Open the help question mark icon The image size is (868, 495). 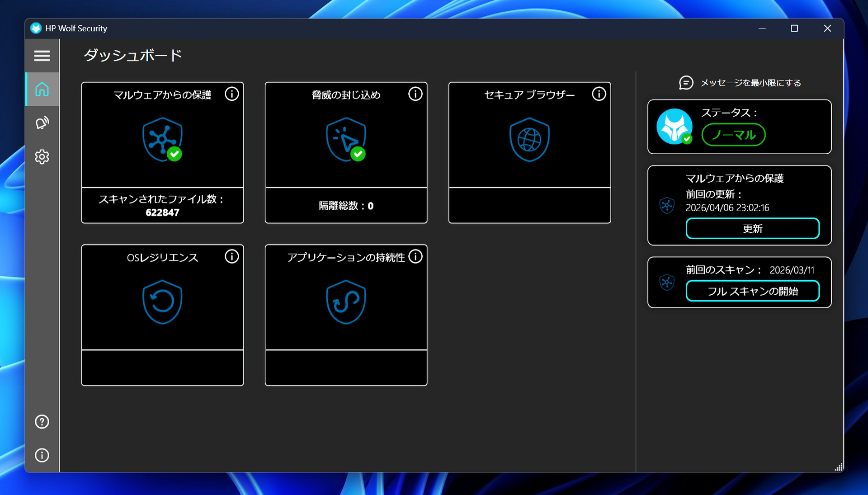pyautogui.click(x=42, y=422)
